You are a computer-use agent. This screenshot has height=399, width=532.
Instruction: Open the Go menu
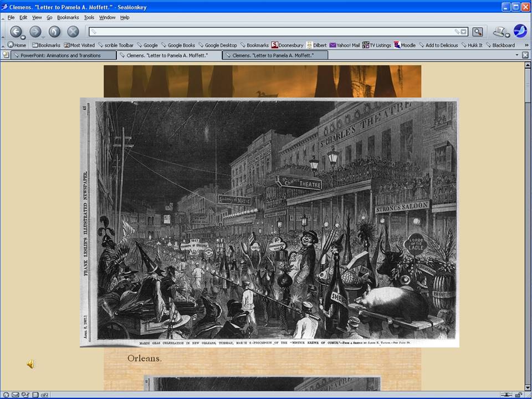pyautogui.click(x=49, y=17)
